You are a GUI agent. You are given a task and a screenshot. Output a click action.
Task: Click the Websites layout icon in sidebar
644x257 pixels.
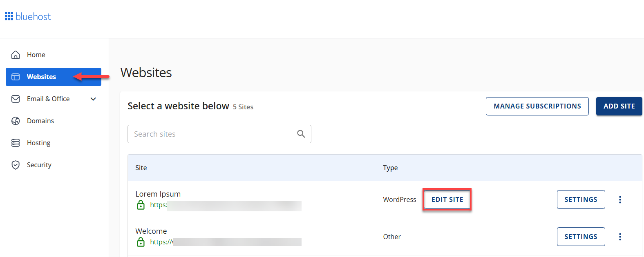(x=16, y=77)
